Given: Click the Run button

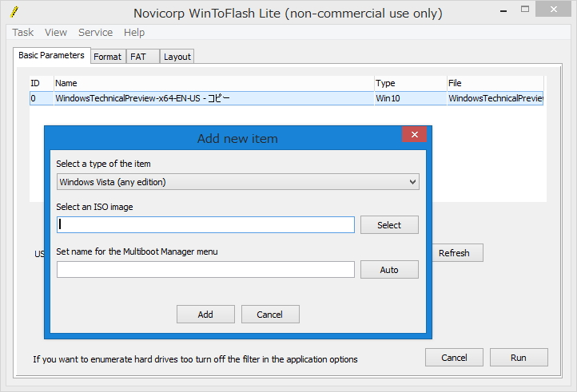Looking at the screenshot, I should [519, 358].
